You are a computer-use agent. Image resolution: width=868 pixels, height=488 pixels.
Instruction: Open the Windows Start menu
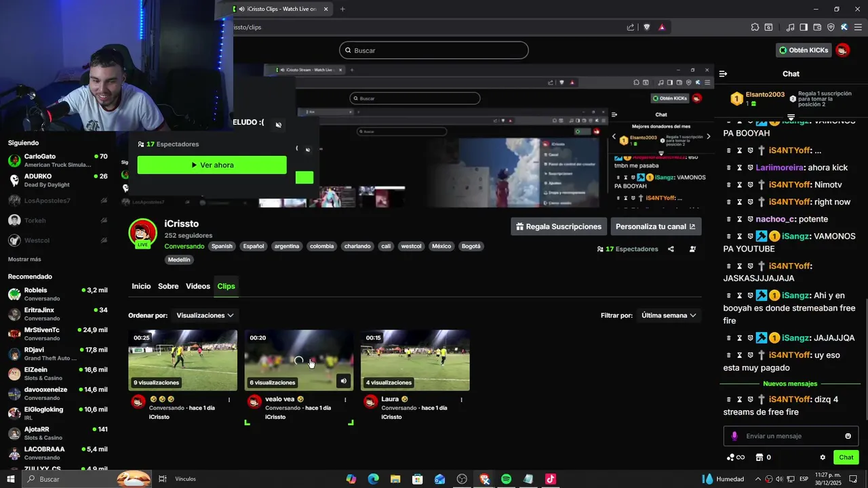(11, 479)
